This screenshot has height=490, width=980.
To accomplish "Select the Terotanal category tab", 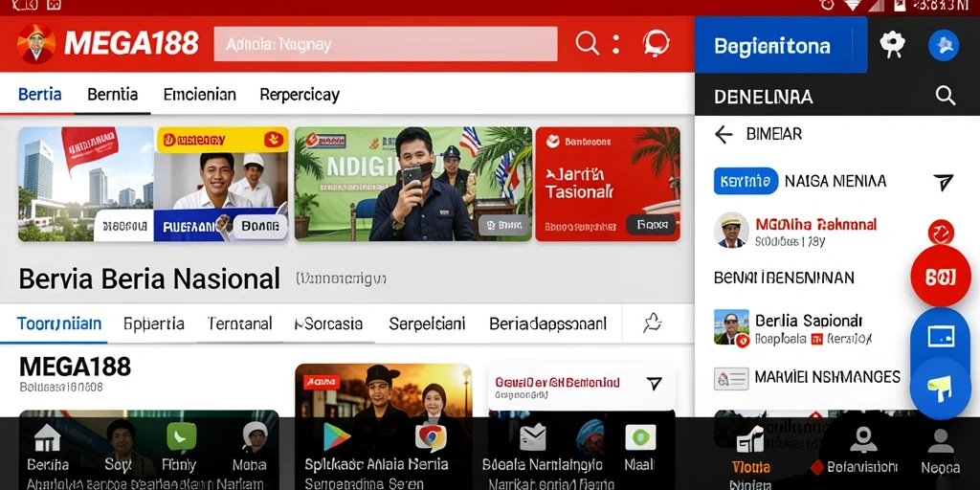I will tap(239, 323).
